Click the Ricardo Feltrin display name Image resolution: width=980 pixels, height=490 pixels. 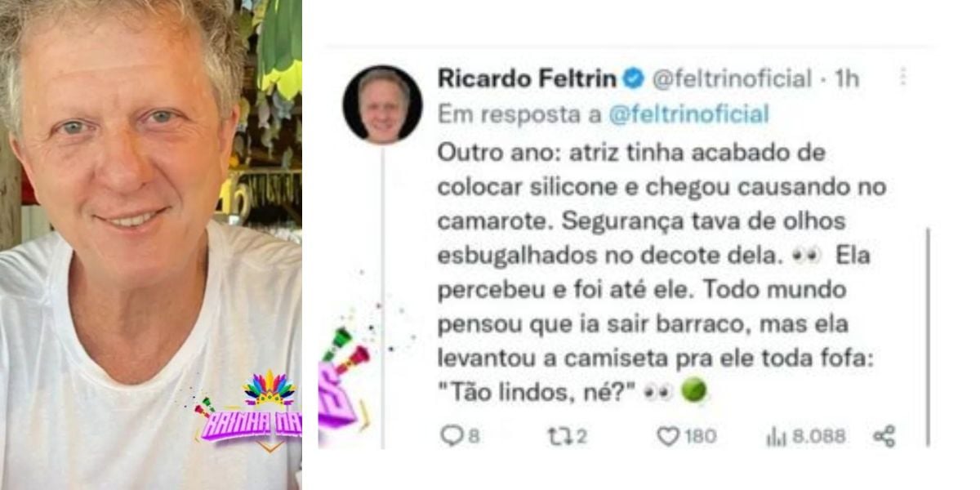pos(528,78)
